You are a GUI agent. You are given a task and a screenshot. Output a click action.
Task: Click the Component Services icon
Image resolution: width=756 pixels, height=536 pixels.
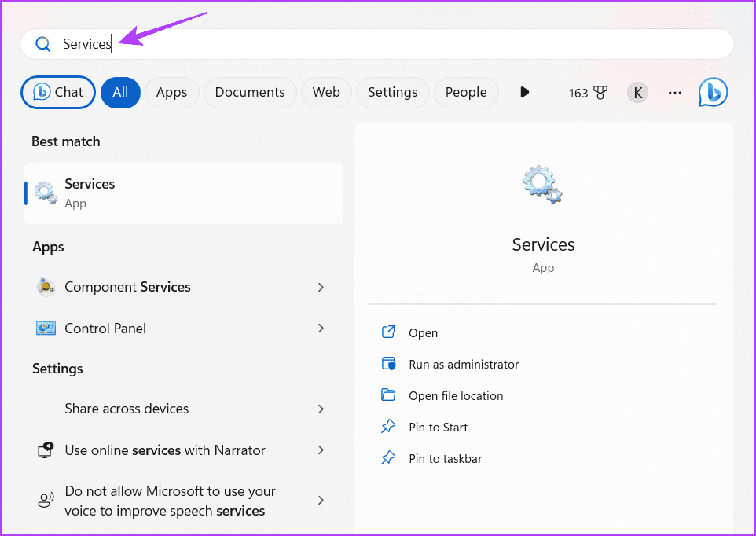click(45, 287)
